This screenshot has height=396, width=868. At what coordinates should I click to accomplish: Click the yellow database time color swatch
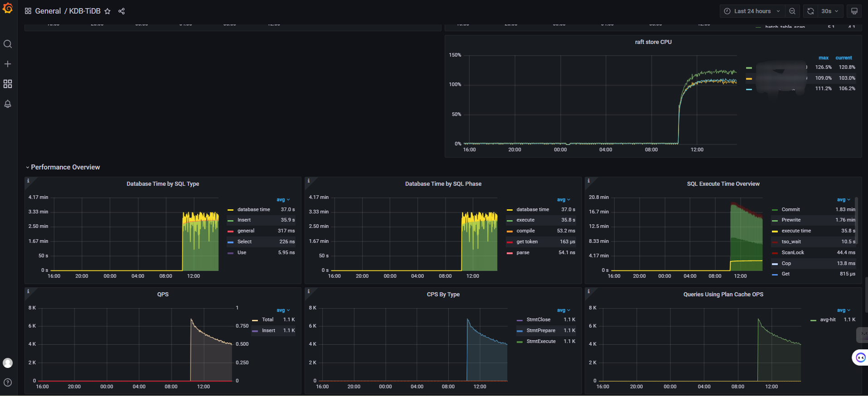coord(230,210)
